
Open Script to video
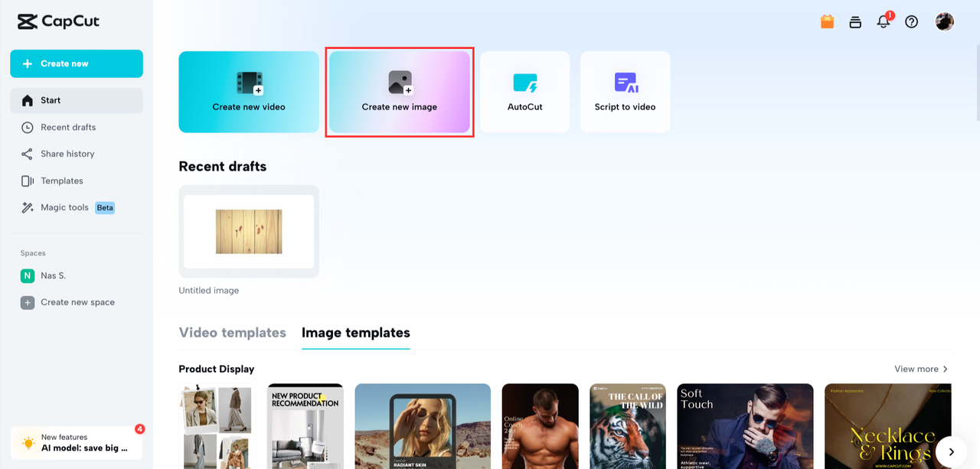point(625,91)
